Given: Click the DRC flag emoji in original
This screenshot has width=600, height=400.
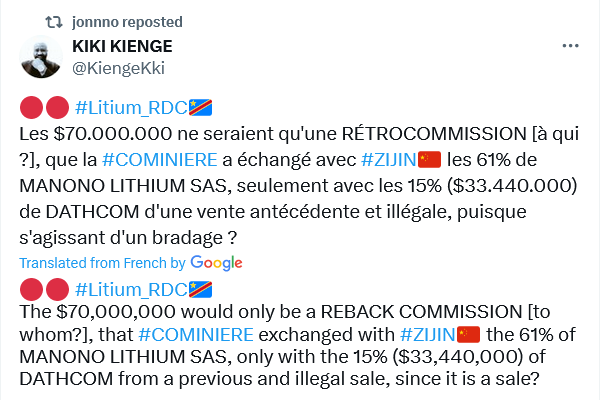Looking at the screenshot, I should tap(200, 108).
